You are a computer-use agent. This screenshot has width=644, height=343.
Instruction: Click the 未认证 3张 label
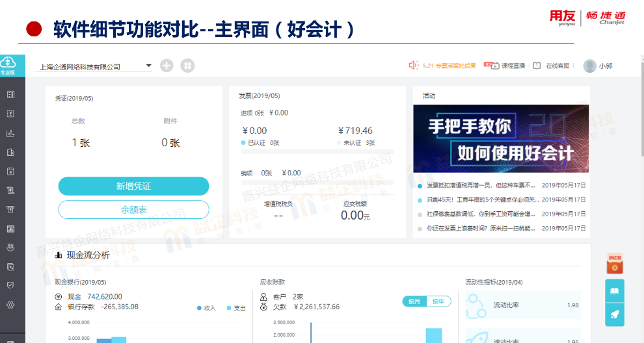356,143
